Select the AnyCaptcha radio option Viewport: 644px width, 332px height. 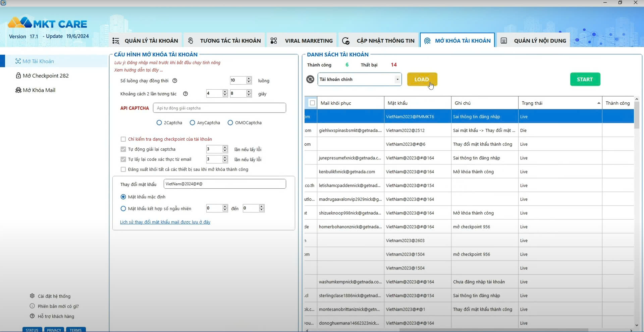pyautogui.click(x=192, y=123)
